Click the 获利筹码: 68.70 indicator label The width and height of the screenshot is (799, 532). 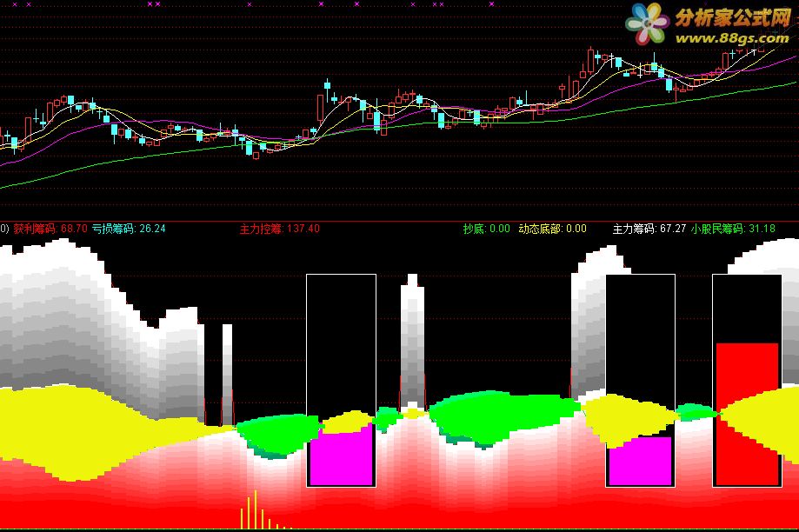pyautogui.click(x=50, y=229)
